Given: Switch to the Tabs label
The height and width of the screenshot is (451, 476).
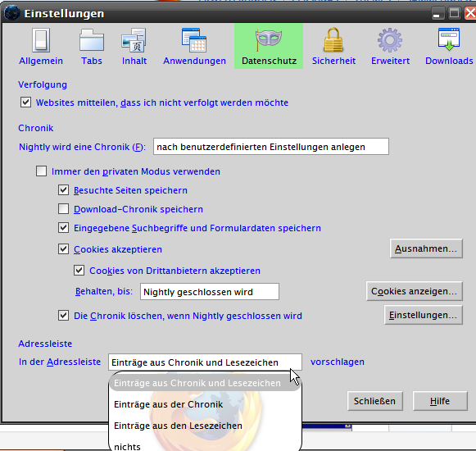Looking at the screenshot, I should click(x=92, y=61).
